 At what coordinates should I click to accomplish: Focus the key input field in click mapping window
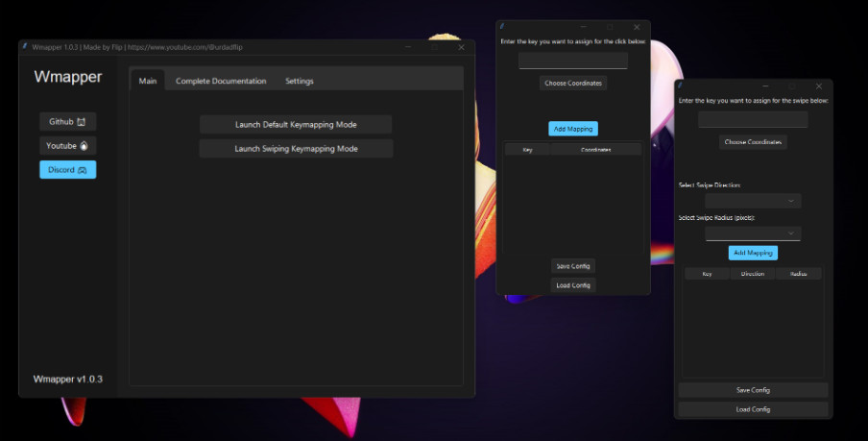(573, 61)
